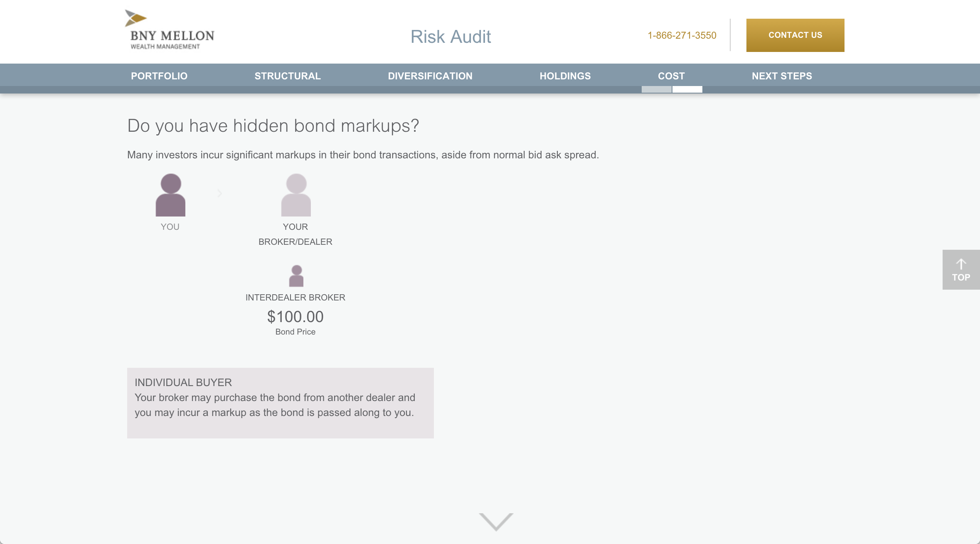Click the Your Broker/Dealer person icon

click(296, 195)
